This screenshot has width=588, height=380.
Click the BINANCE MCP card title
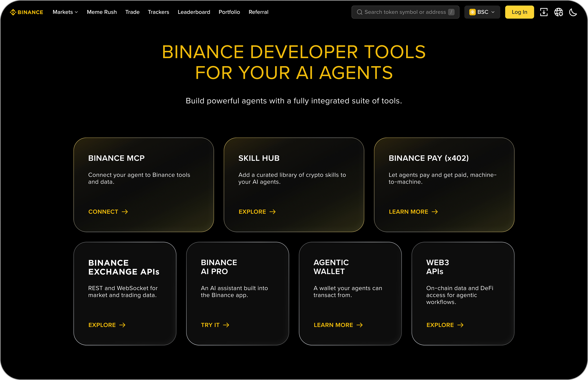116,158
